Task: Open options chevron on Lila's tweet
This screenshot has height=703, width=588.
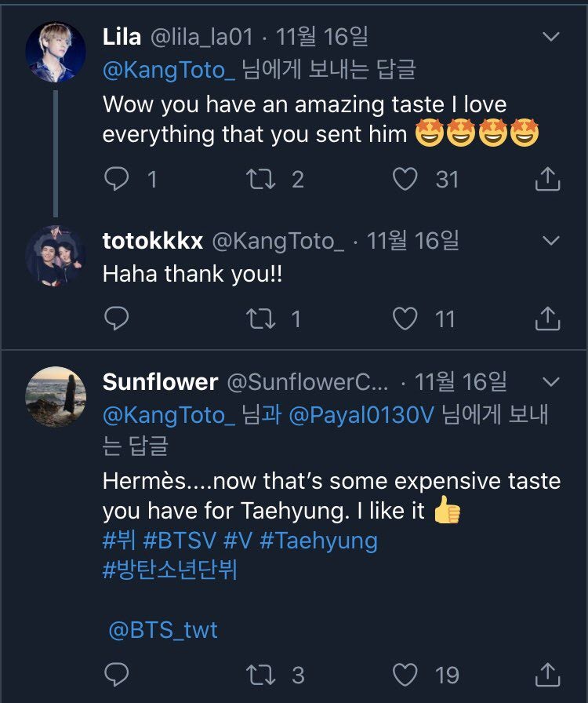Action: 551,37
